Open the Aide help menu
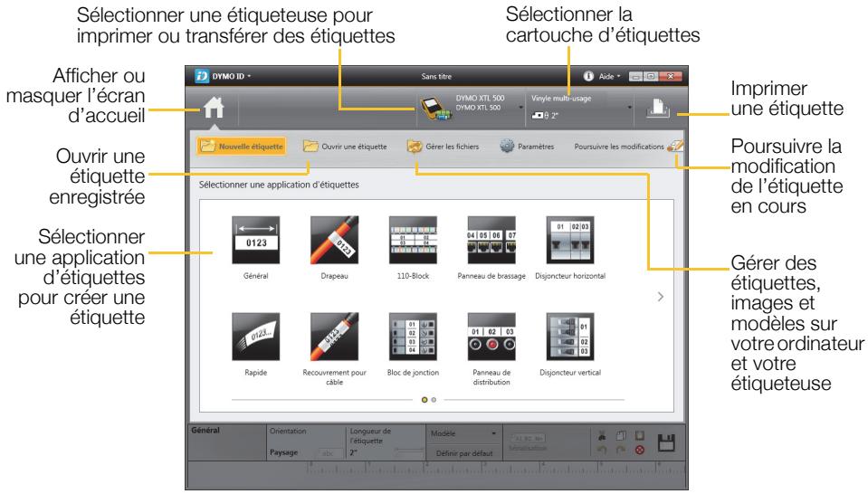The image size is (868, 494). tap(609, 76)
